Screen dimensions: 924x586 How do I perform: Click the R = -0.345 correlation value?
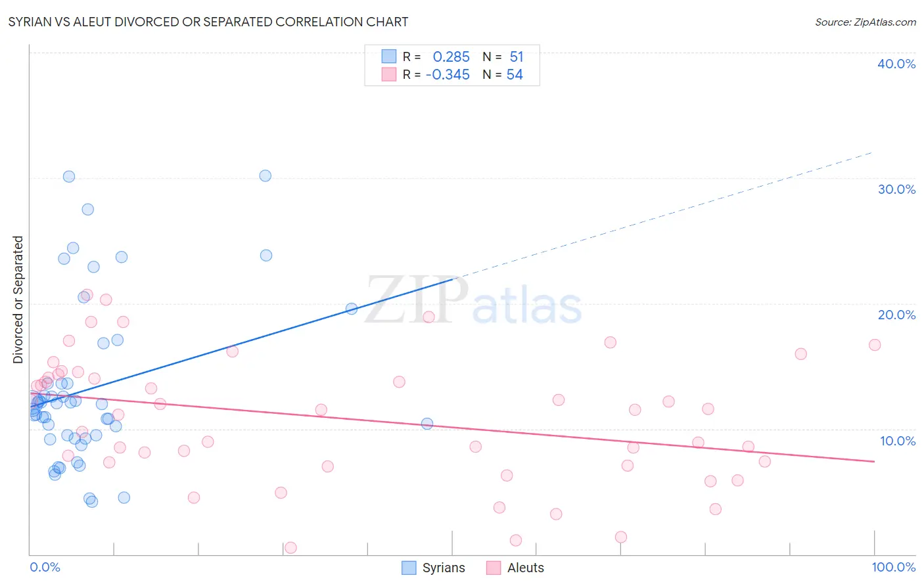(436, 74)
